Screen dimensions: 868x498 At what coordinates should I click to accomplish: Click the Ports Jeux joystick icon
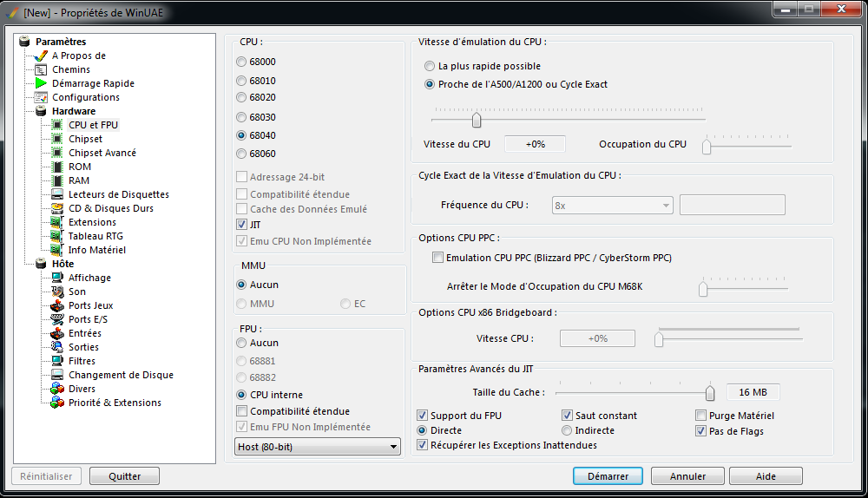(x=57, y=305)
